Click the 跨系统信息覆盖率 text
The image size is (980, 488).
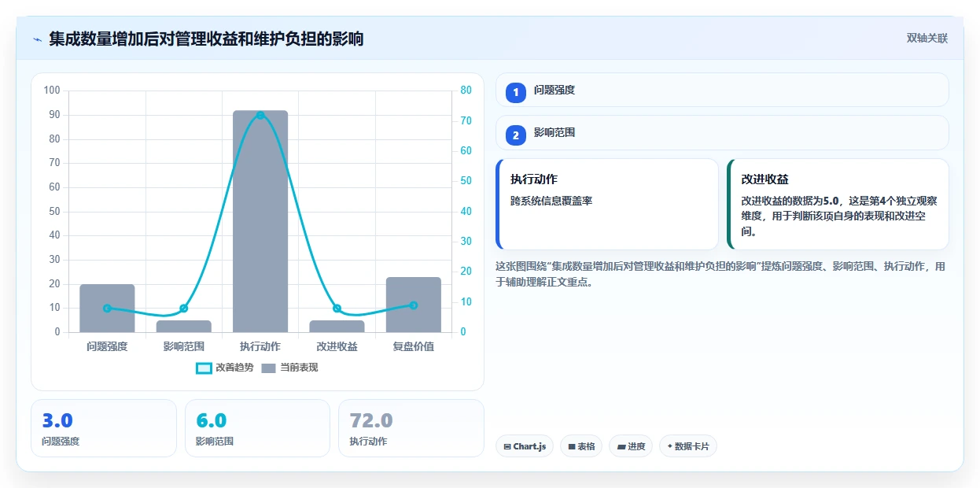pyautogui.click(x=551, y=201)
